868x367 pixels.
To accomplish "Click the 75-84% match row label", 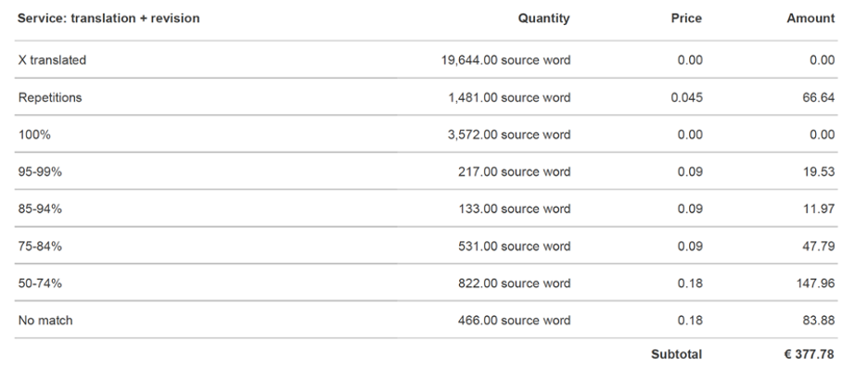I will coord(40,246).
